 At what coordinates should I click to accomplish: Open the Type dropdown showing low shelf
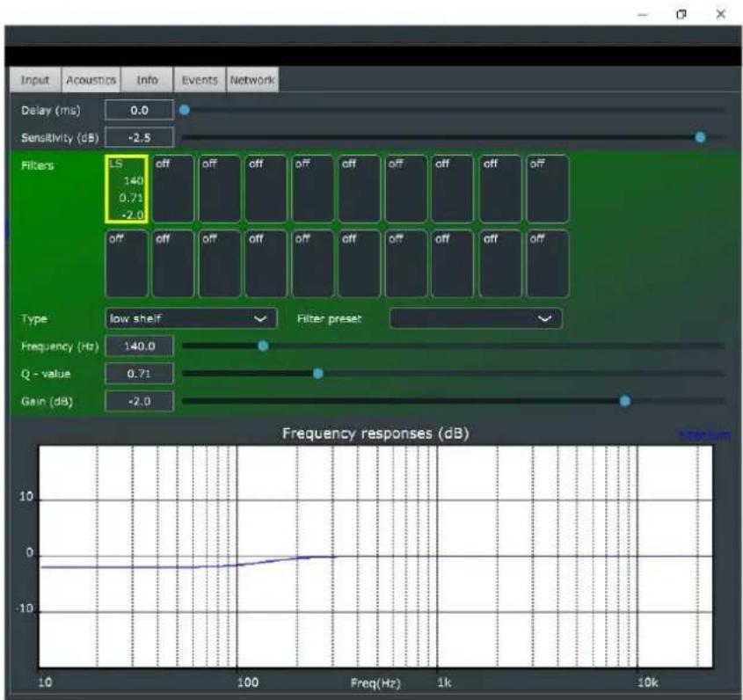[191, 318]
